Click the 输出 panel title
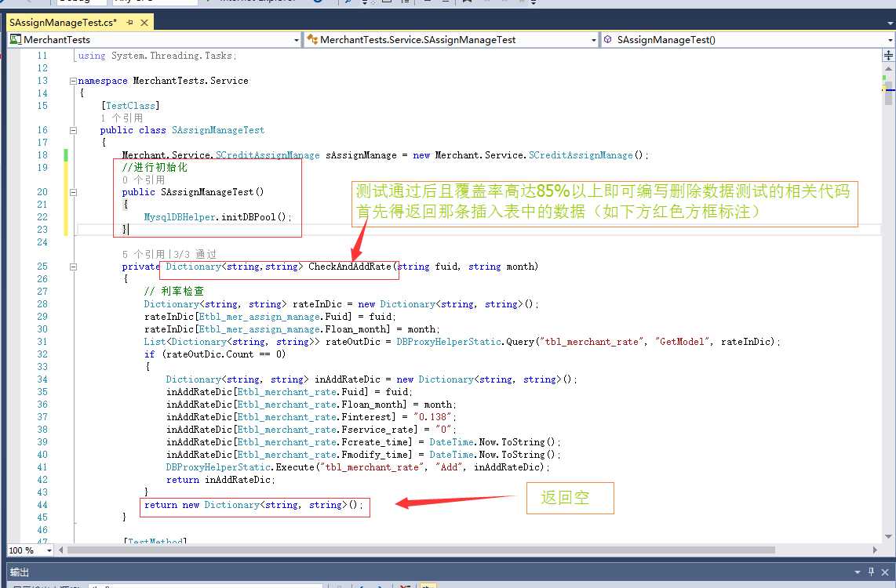The width and height of the screenshot is (896, 588). coord(20,572)
